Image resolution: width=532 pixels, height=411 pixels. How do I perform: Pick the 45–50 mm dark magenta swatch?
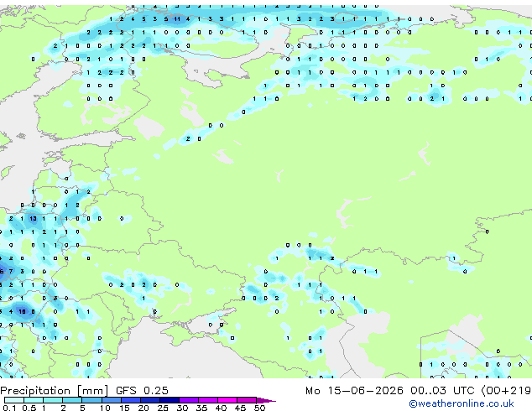pyautogui.click(x=247, y=400)
